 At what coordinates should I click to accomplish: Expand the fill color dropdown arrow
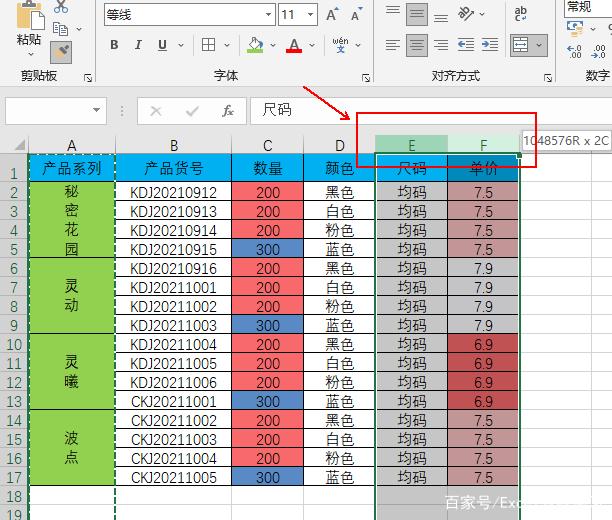tap(273, 45)
